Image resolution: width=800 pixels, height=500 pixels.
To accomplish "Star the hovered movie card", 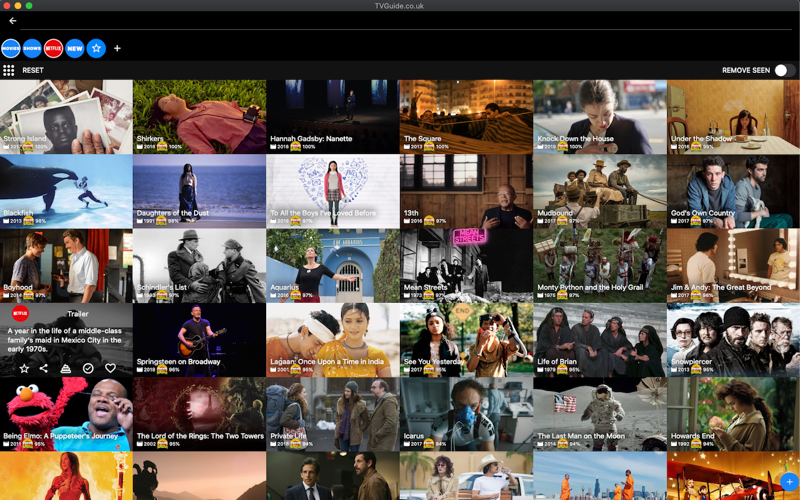I will coord(24,368).
